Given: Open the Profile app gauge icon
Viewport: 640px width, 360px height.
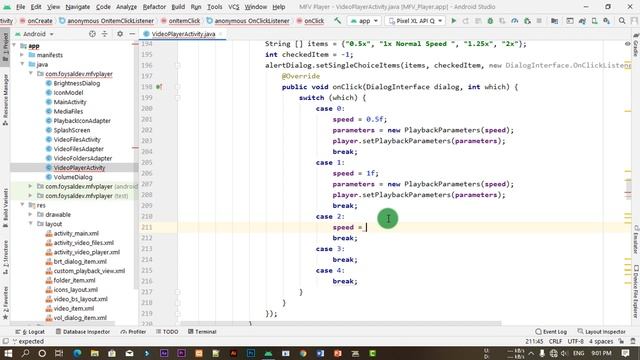Looking at the screenshot, I should (x=515, y=20).
